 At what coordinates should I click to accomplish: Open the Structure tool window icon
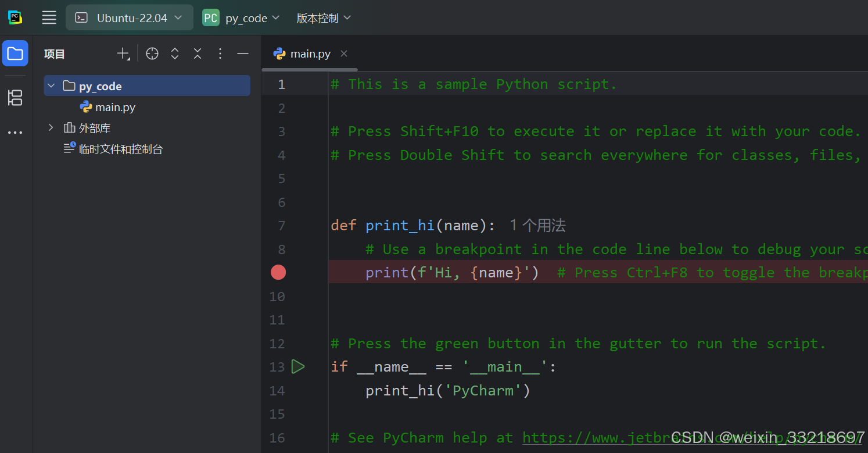click(x=15, y=98)
